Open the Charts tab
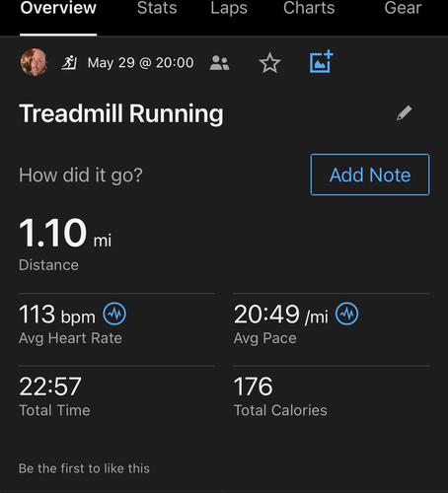The width and height of the screenshot is (448, 493). 309,8
